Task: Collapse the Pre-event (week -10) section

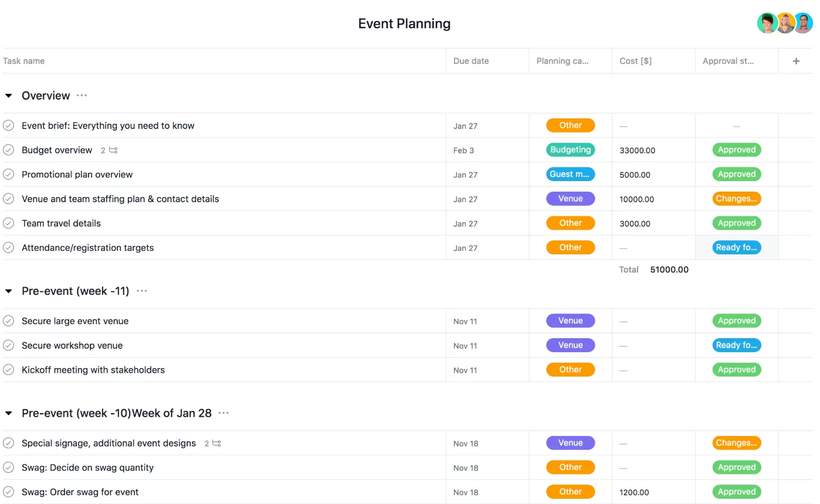Action: pyautogui.click(x=9, y=413)
